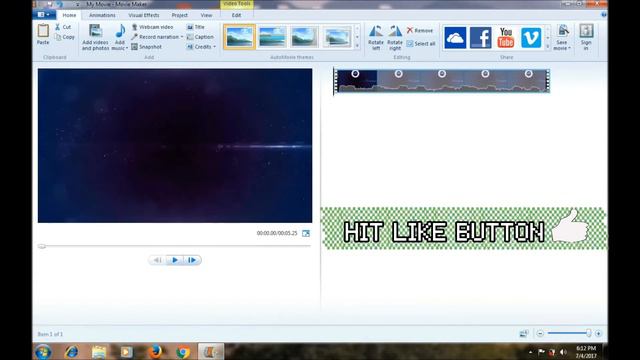Play the movie preview

point(175,260)
